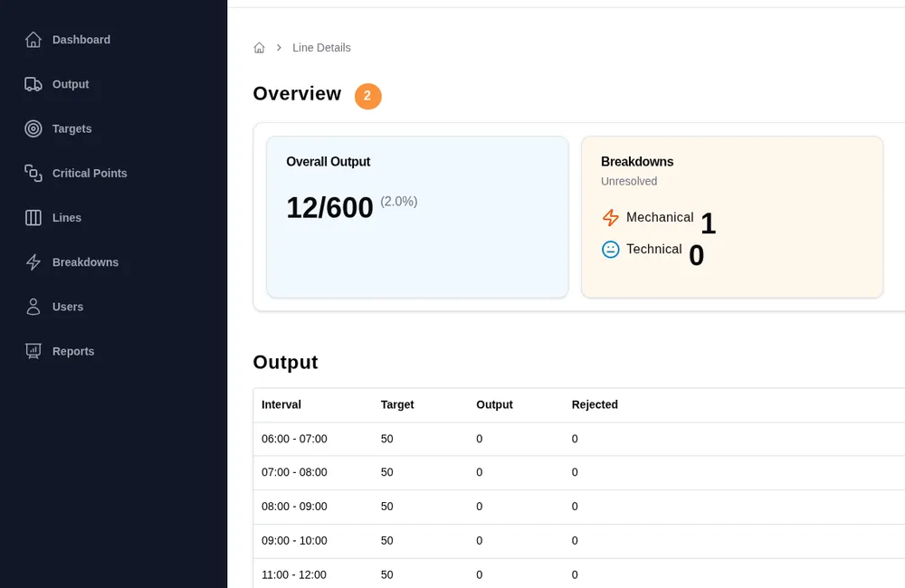Click the Line Details breadcrumb link
Image resolution: width=905 pixels, height=588 pixels.
coord(321,47)
